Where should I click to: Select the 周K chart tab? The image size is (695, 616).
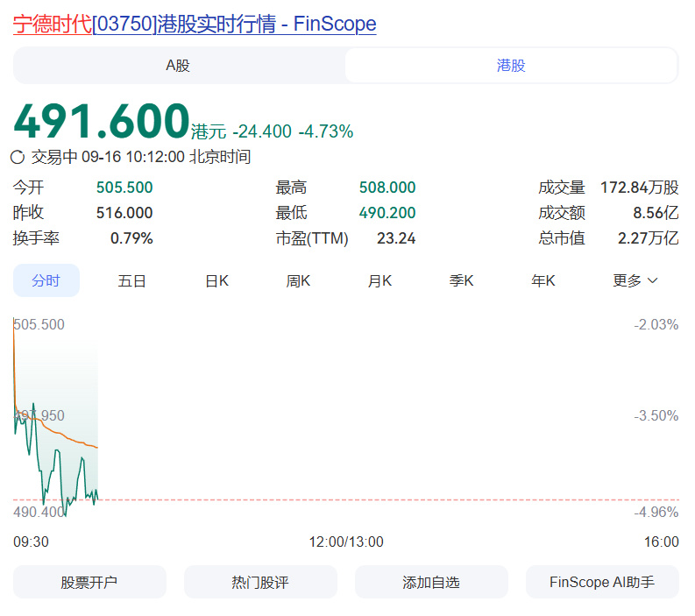click(298, 281)
